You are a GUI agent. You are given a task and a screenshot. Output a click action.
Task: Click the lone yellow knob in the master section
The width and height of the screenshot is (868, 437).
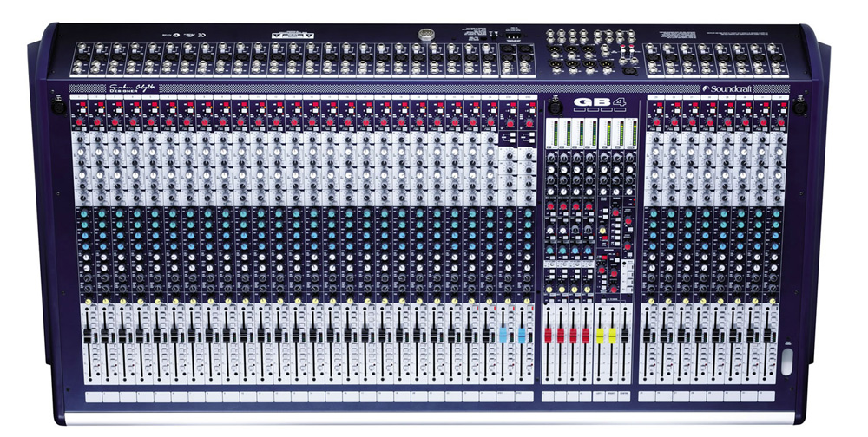pos(603,230)
